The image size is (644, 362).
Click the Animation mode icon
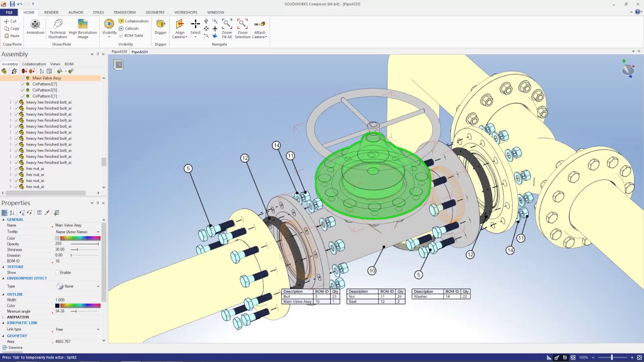click(35, 24)
